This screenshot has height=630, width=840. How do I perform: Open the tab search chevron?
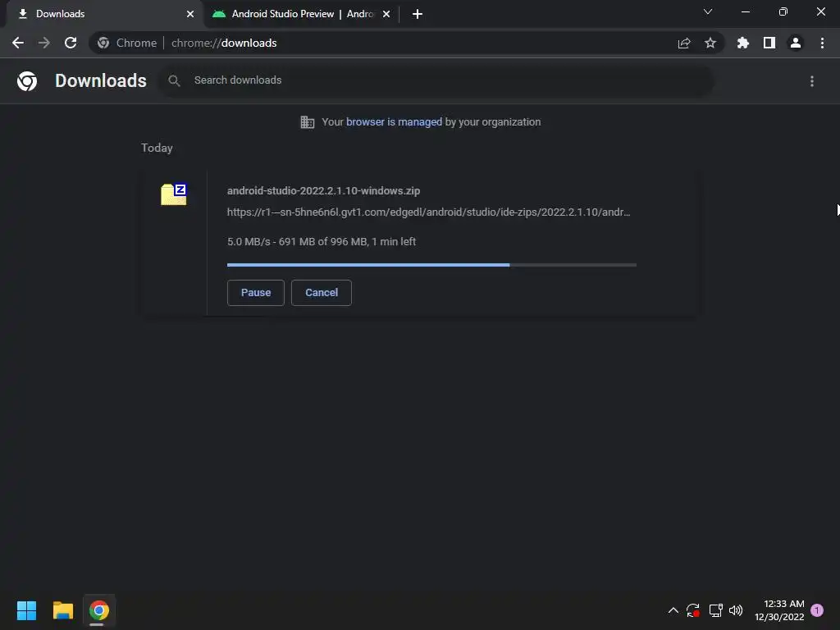(x=708, y=11)
